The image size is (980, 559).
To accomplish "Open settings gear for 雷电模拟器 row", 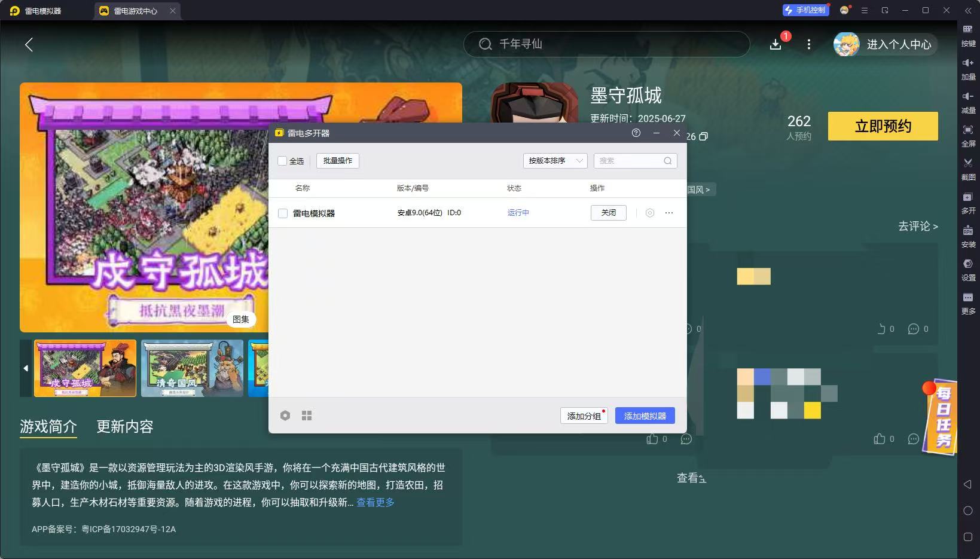I will (x=650, y=213).
